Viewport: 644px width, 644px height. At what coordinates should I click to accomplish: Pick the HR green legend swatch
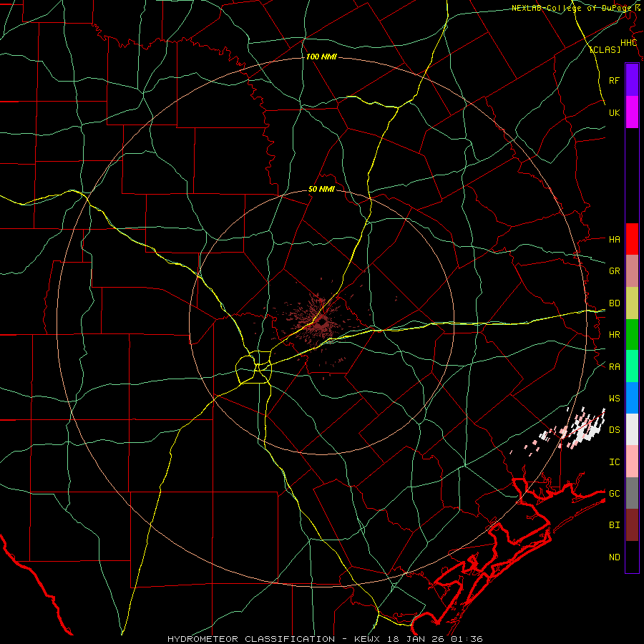click(x=632, y=334)
